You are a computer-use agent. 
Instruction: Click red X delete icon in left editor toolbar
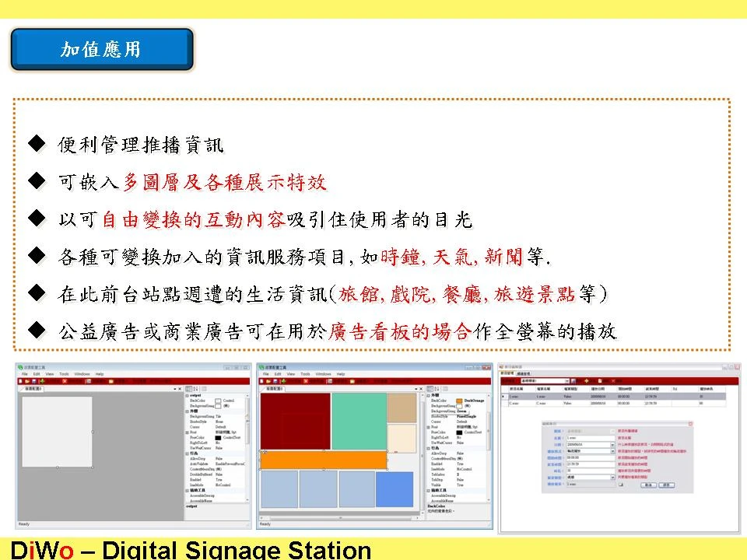[x=63, y=381]
